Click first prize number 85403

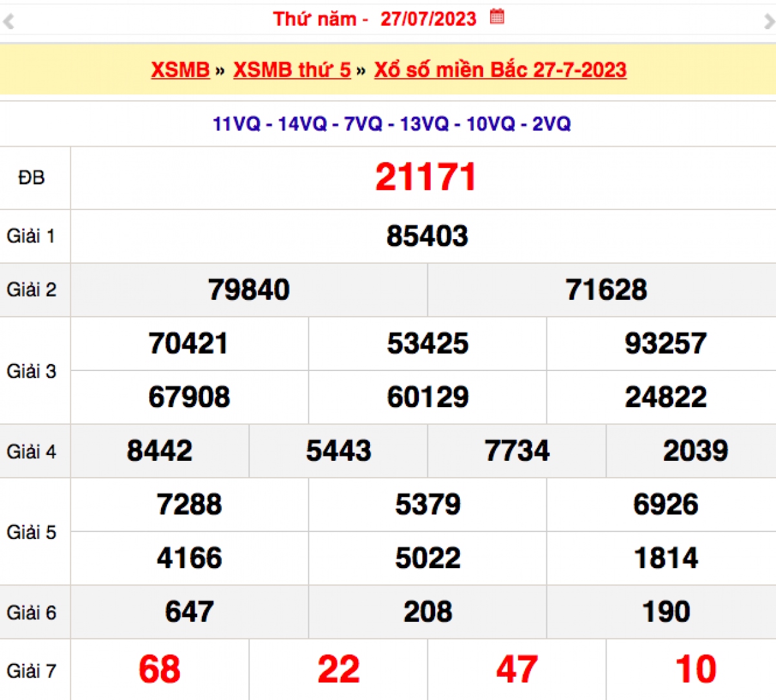click(x=427, y=236)
